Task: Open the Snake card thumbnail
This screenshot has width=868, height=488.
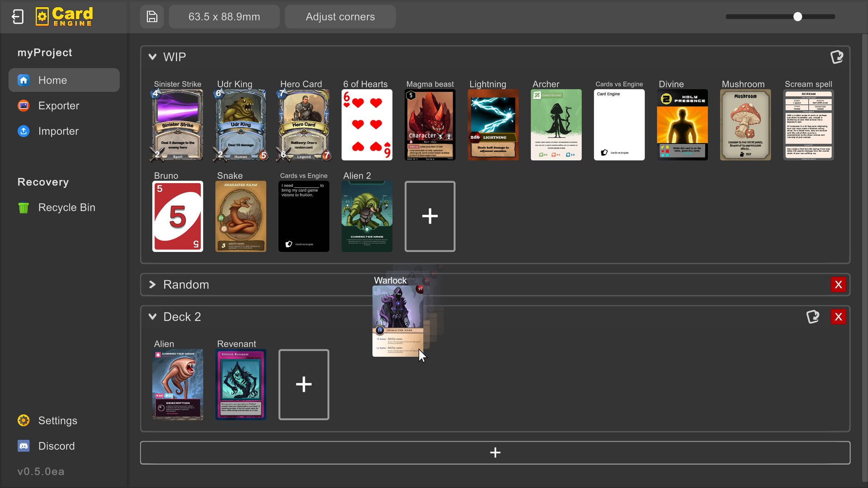Action: [x=241, y=216]
